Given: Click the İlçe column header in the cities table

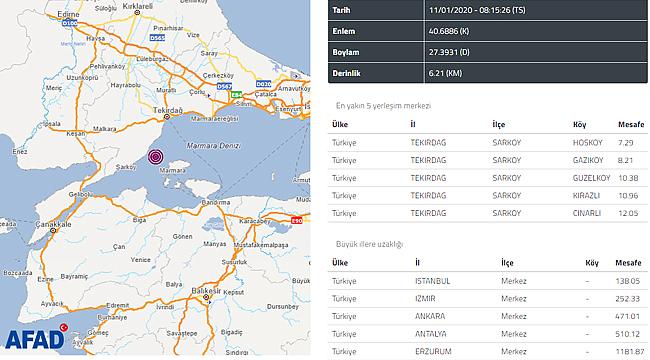Looking at the screenshot, I should tap(507, 263).
